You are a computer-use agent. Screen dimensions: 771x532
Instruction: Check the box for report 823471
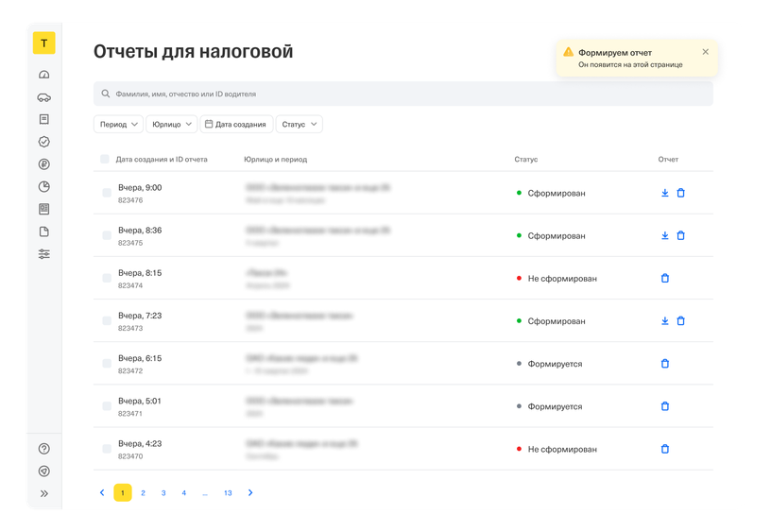tap(107, 406)
